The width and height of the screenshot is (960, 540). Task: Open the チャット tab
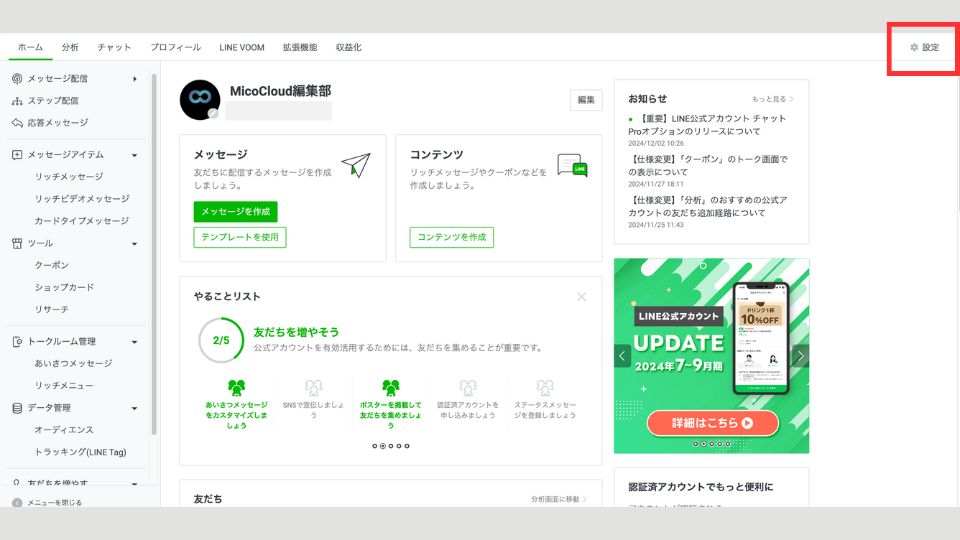pyautogui.click(x=114, y=47)
